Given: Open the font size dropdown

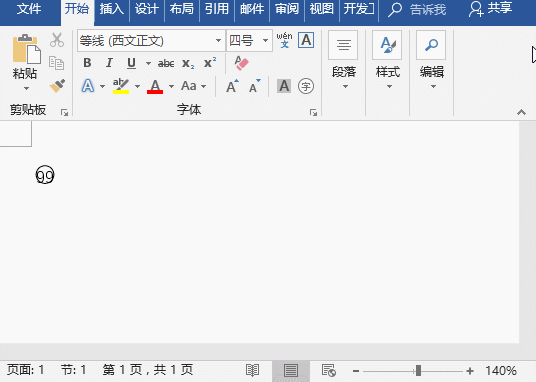Looking at the screenshot, I should (x=265, y=41).
